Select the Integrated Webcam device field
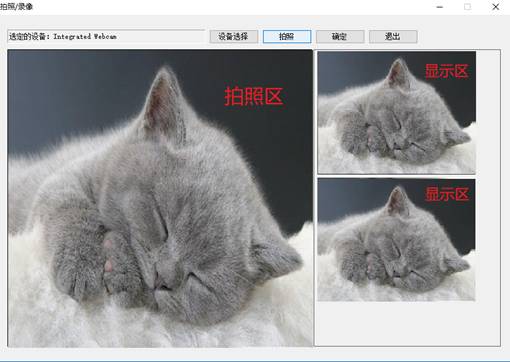Screen dimensions: 510x362 [x=106, y=36]
